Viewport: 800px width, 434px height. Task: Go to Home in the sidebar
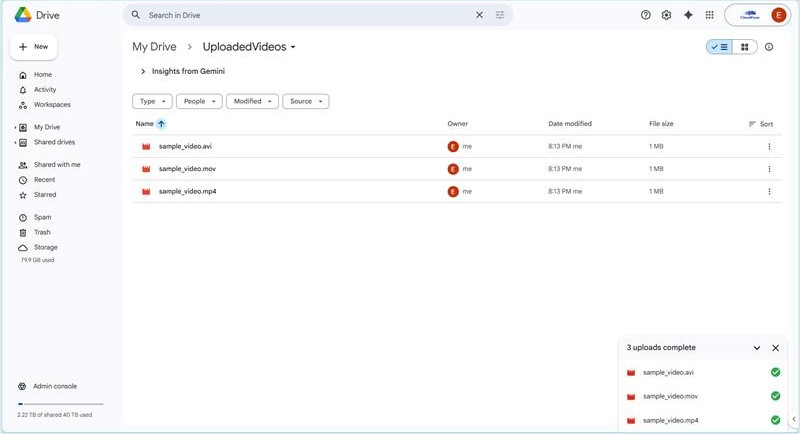pos(43,74)
